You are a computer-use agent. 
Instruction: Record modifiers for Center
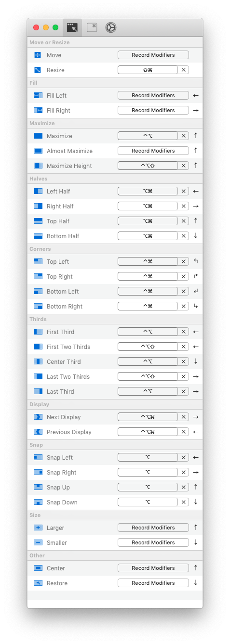[x=153, y=568]
